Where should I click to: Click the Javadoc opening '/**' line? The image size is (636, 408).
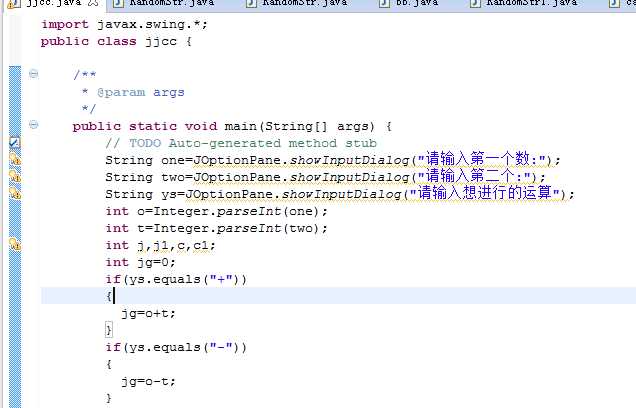85,75
